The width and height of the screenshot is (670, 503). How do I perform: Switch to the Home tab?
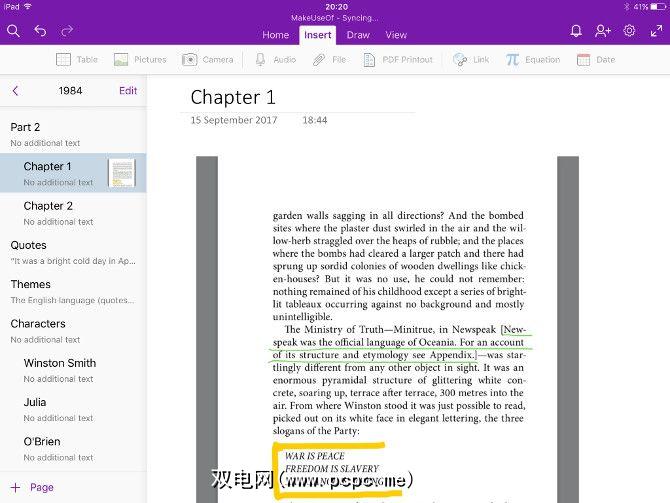point(276,35)
